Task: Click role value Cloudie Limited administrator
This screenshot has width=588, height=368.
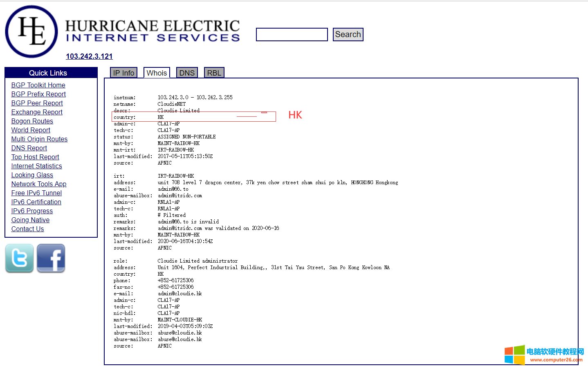Action: [197, 261]
